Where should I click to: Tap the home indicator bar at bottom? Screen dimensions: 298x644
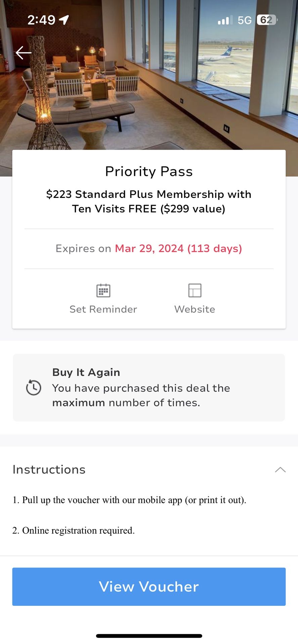click(149, 636)
